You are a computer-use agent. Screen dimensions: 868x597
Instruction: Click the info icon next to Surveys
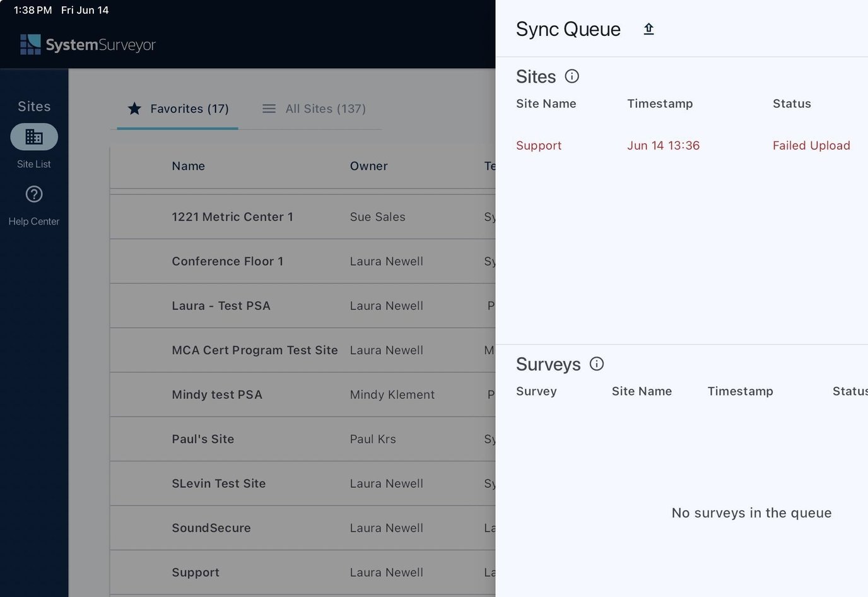point(596,364)
